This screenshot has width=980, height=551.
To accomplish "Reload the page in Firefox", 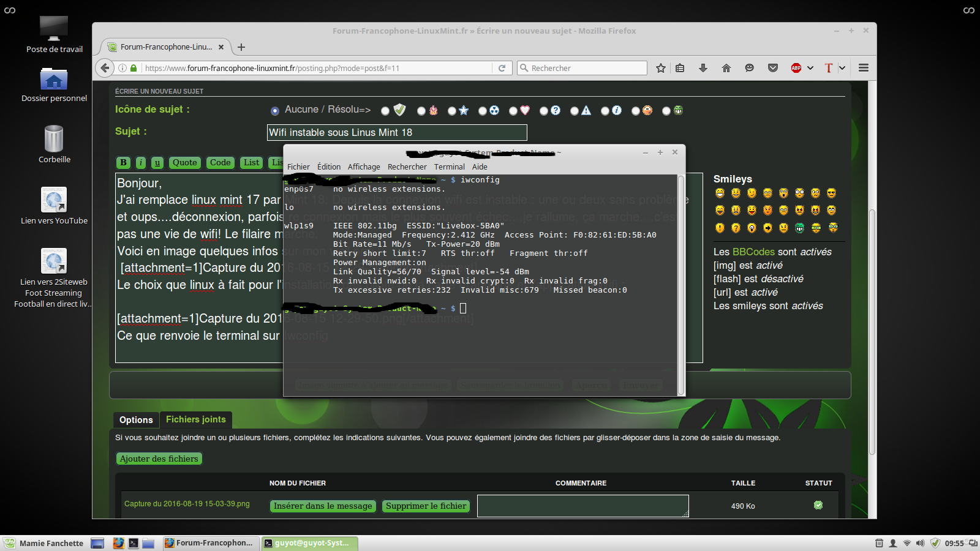I will tap(502, 68).
